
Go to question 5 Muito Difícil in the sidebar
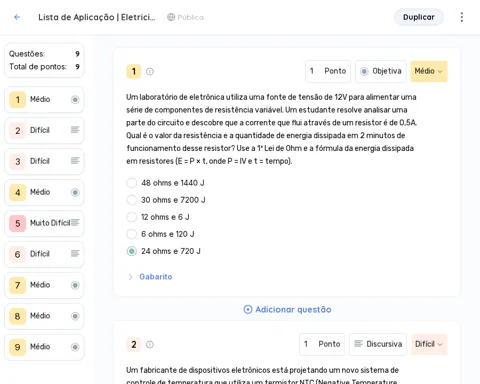click(44, 223)
